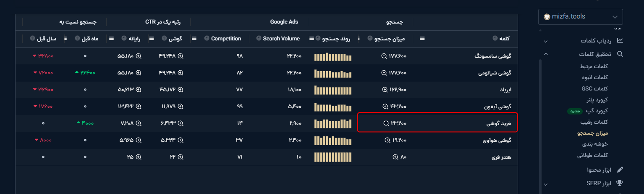Image resolution: width=644 pixels, height=194 pixels.
Task: Click help icon beside Competition header
Action: (207, 38)
